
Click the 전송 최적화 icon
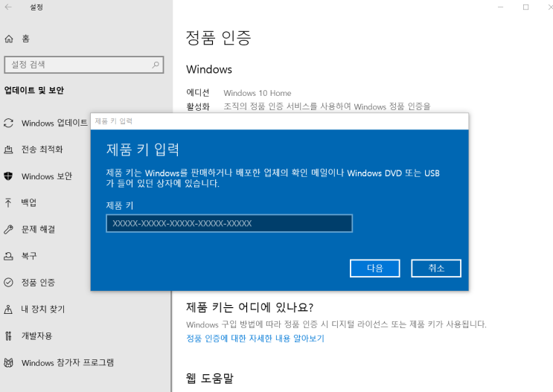pyautogui.click(x=8, y=150)
